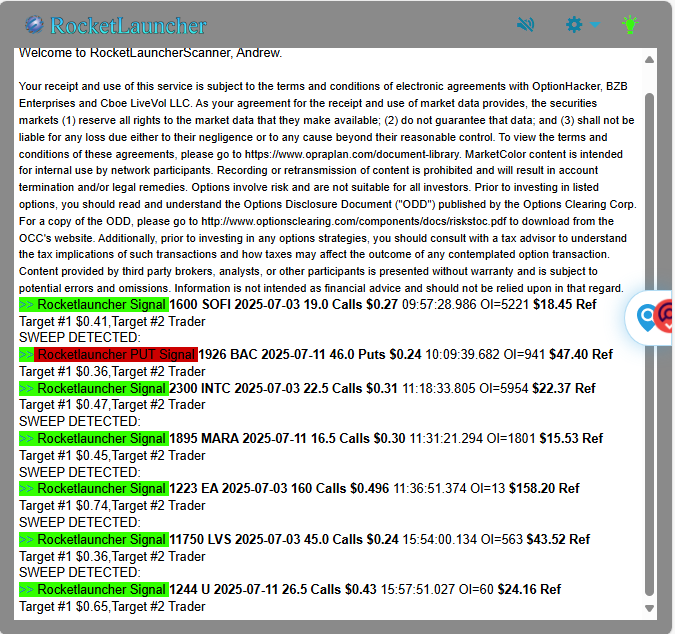Screen dimensions: 675x634
Task: Click the RocketLauncher title text
Action: (x=128, y=25)
